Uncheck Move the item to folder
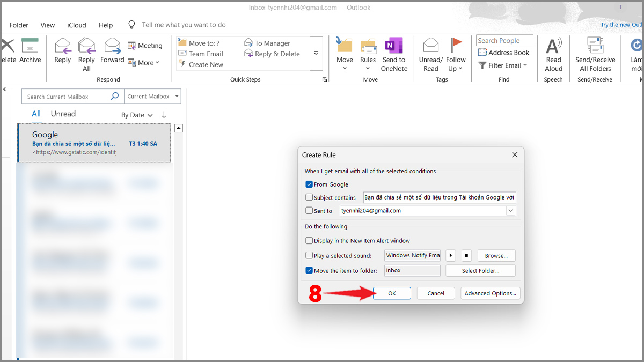This screenshot has width=644, height=362. tap(309, 270)
